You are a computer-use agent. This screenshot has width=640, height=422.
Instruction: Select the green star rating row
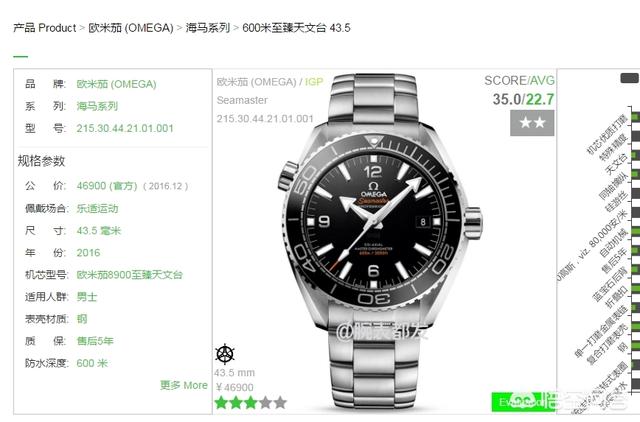click(x=251, y=403)
